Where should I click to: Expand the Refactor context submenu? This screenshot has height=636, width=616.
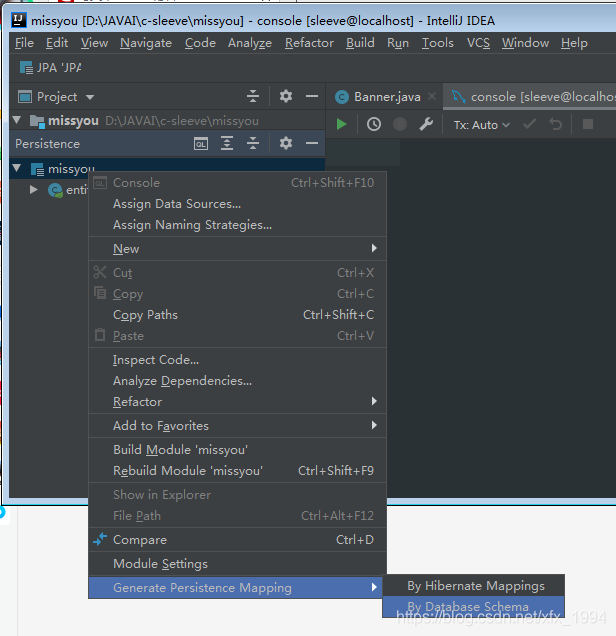(x=238, y=402)
